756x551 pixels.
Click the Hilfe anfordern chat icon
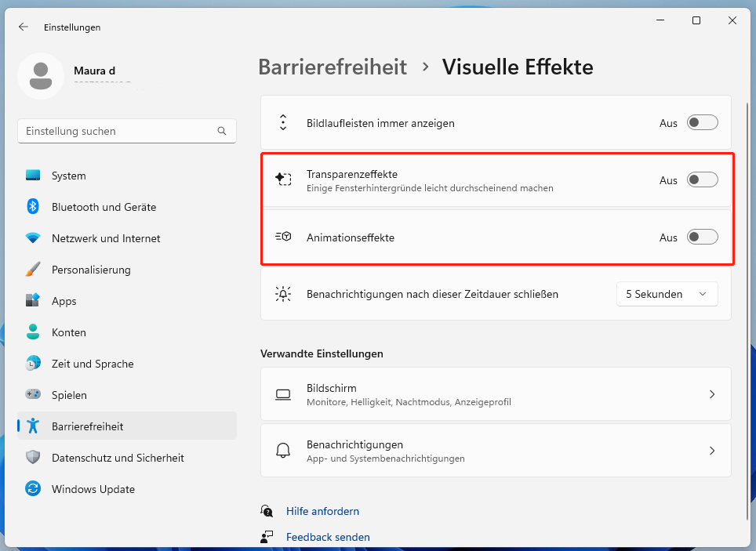coord(267,511)
